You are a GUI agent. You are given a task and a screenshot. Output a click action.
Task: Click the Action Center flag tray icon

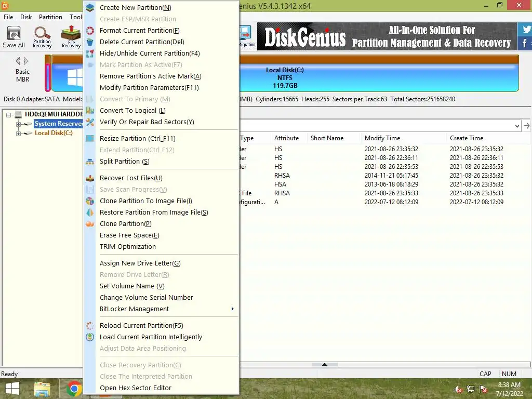pos(483,389)
